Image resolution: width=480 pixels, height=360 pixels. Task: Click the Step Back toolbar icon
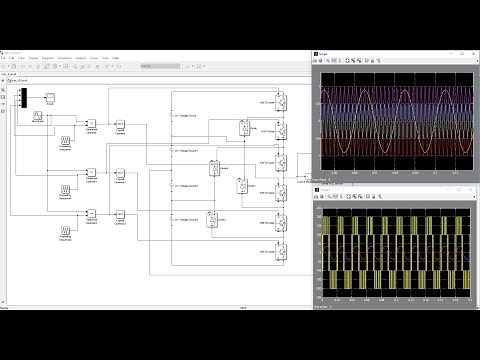click(x=75, y=66)
